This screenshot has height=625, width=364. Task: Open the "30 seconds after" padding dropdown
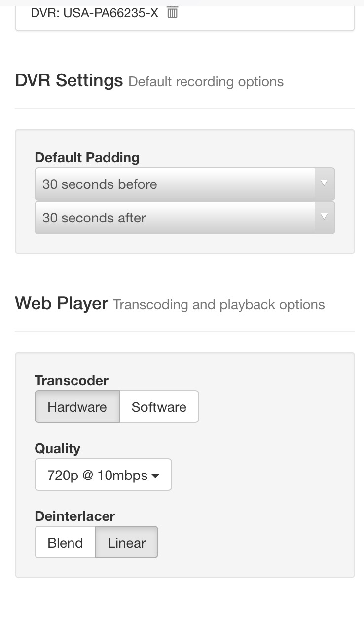click(175, 218)
